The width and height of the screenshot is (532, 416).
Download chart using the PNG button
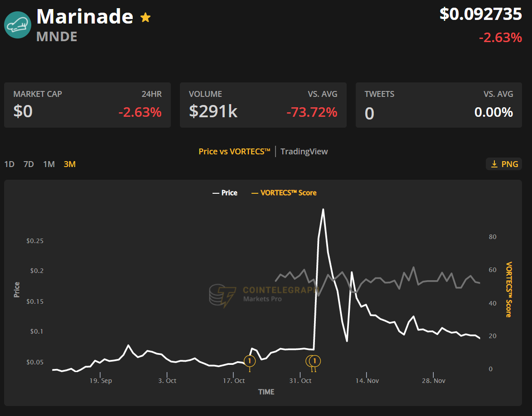(504, 164)
